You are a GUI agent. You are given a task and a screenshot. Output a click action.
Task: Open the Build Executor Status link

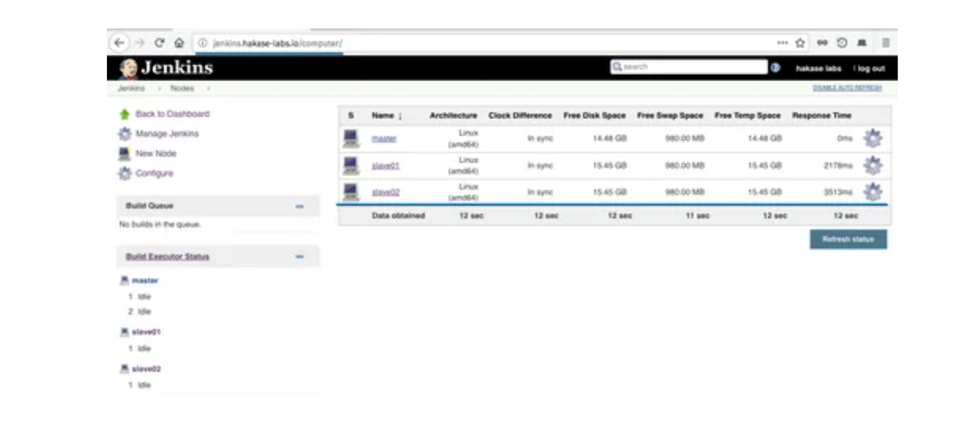[x=168, y=257]
